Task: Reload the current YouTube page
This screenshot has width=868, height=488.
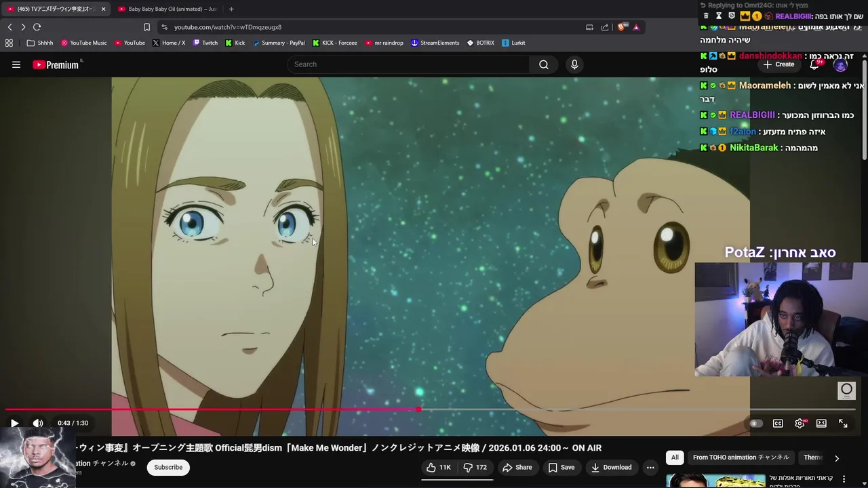Action: click(37, 27)
